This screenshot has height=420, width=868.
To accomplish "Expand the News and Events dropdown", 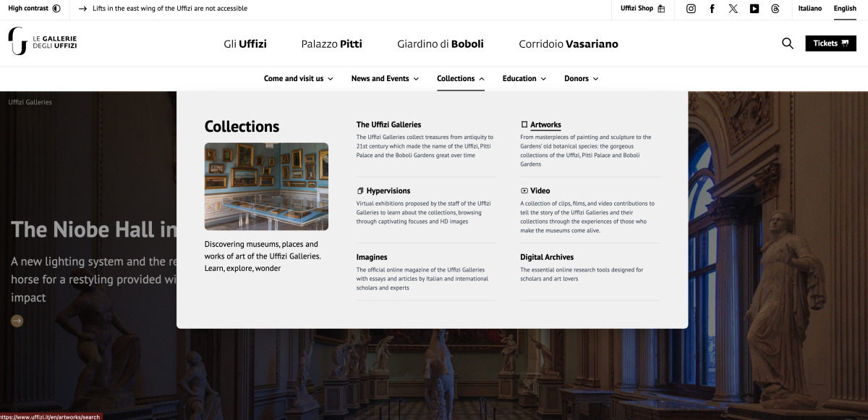I will [385, 78].
